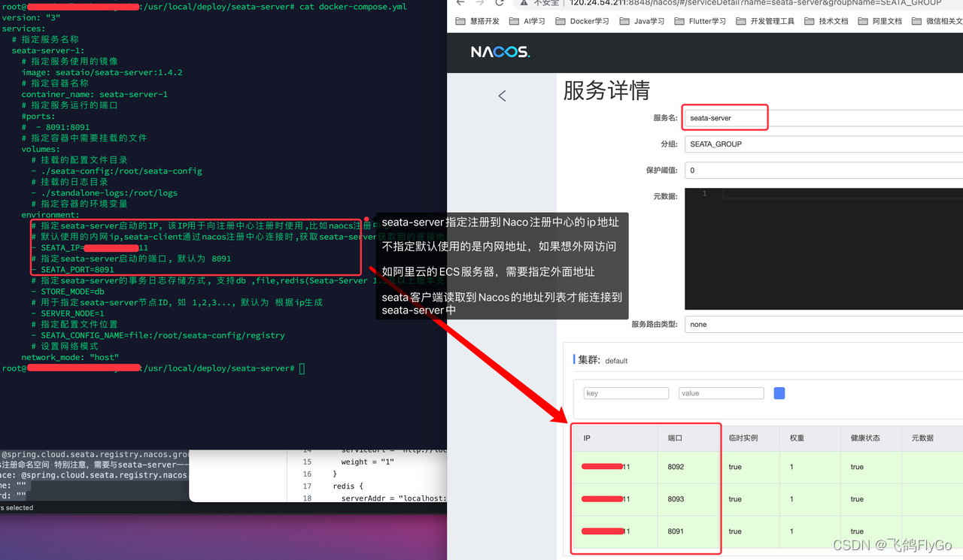Screen dimensions: 963x560
Task: Click the 'weight = "1"' line in the editor
Action: click(368, 462)
